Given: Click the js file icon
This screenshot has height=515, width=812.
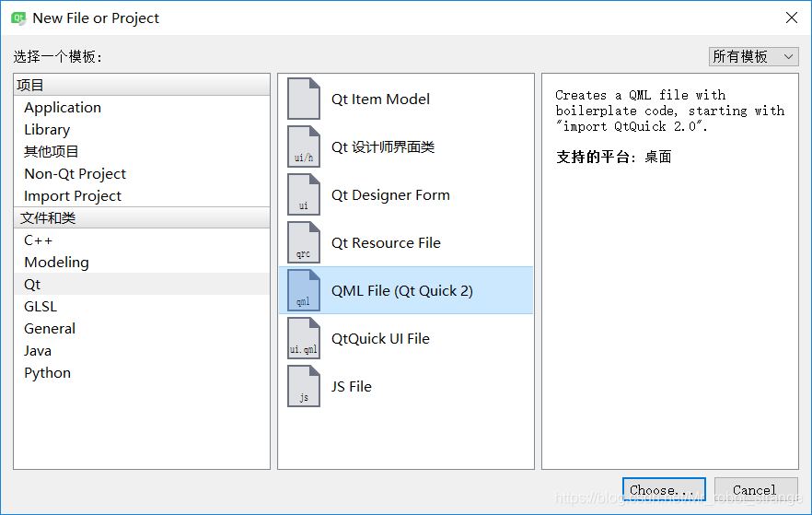Looking at the screenshot, I should pos(304,387).
